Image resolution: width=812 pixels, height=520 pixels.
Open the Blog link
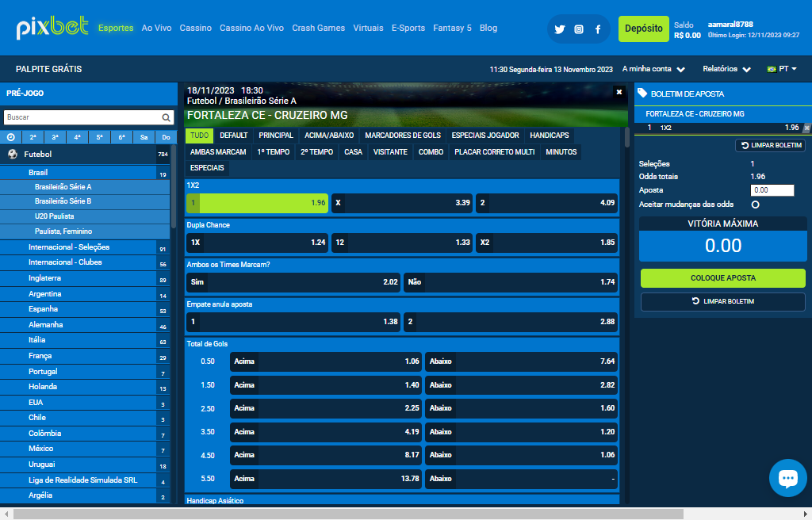(x=488, y=28)
